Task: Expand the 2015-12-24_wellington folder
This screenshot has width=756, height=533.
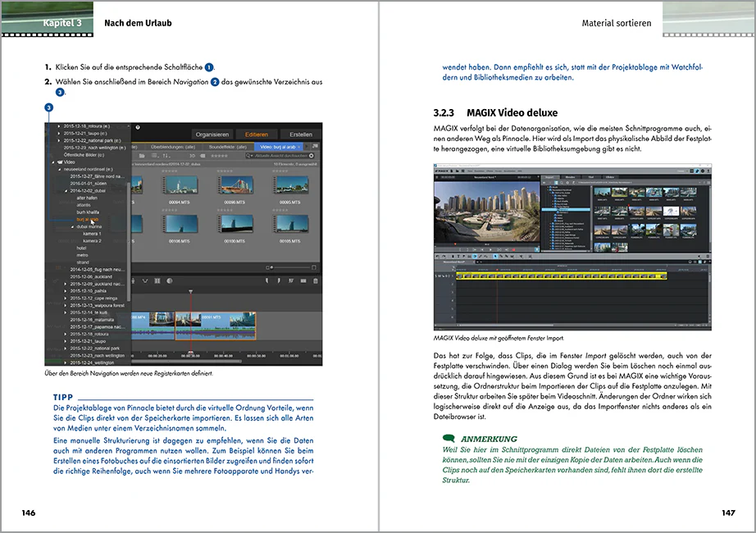Action: tap(66, 362)
